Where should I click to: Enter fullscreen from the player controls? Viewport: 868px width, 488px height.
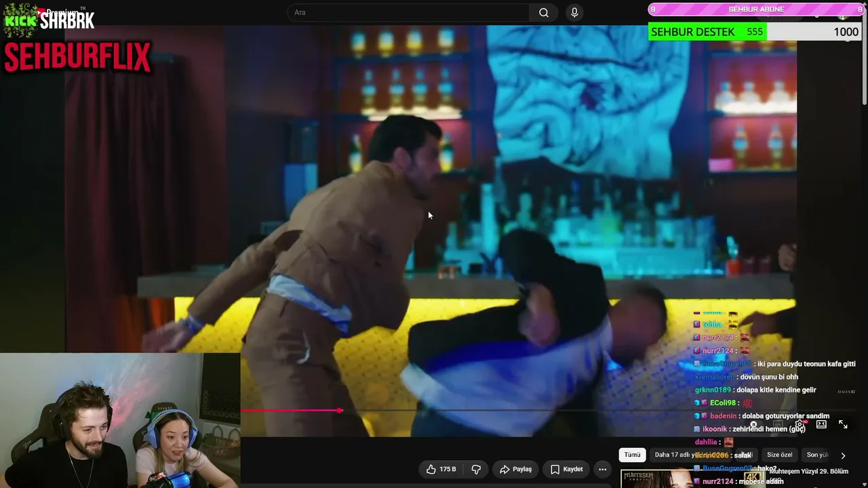tap(843, 424)
